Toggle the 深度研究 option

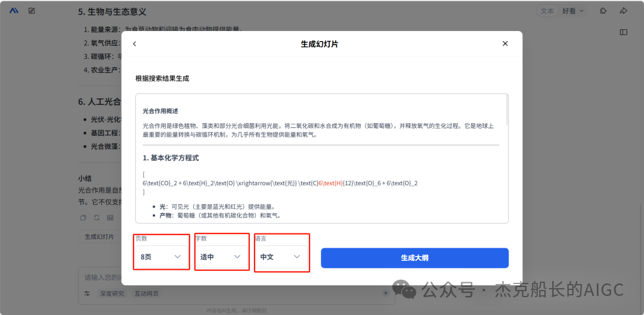click(112, 293)
